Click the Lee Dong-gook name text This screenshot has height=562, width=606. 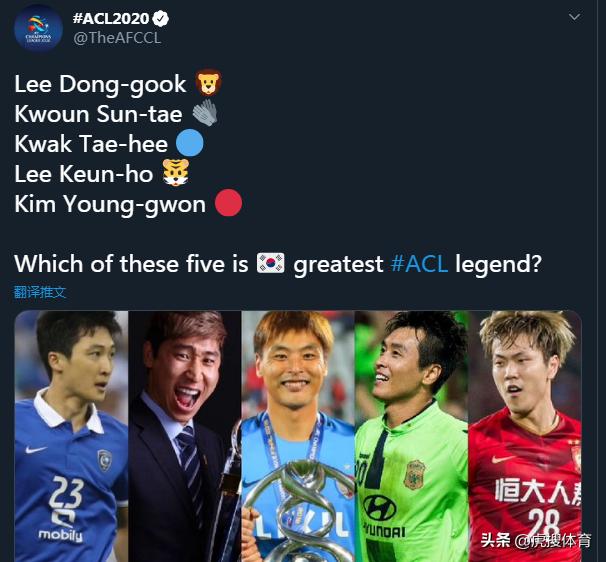pyautogui.click(x=100, y=84)
